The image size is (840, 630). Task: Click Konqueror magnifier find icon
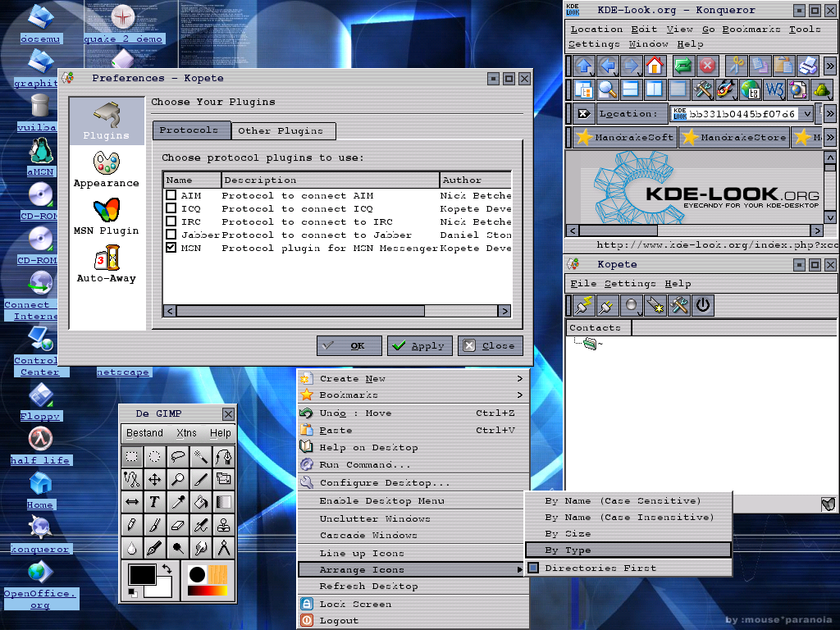point(608,89)
